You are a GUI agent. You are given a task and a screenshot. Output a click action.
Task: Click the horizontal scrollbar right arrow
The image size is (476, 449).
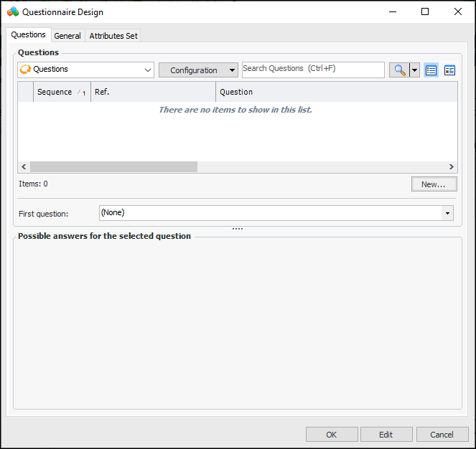click(452, 166)
